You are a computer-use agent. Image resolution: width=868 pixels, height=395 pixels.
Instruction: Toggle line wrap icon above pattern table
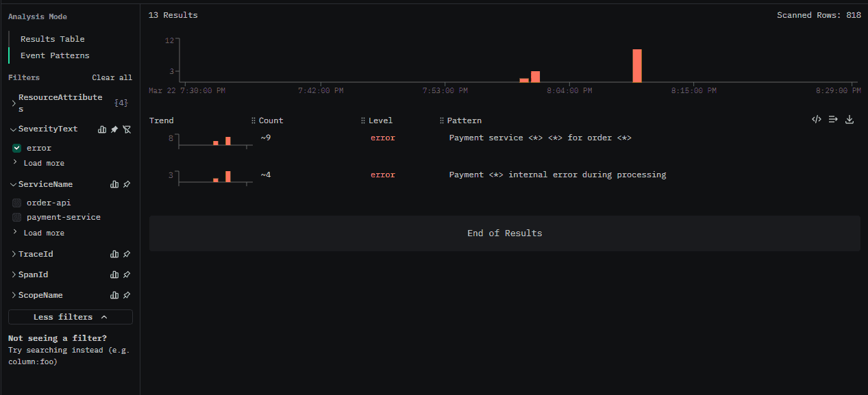(833, 119)
